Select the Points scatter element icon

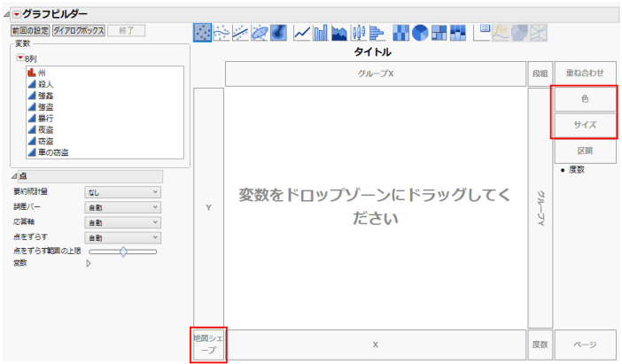coord(202,33)
